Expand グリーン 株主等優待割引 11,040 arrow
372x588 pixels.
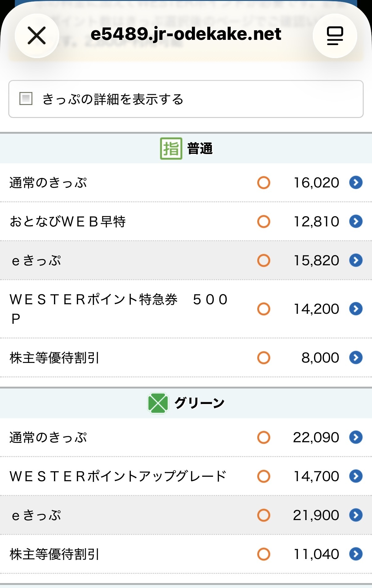pyautogui.click(x=356, y=554)
